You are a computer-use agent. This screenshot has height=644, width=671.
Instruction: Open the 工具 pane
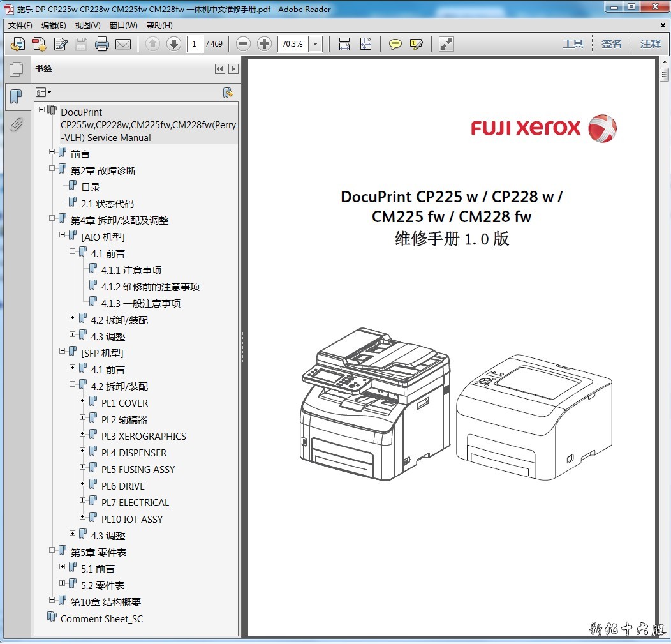573,44
